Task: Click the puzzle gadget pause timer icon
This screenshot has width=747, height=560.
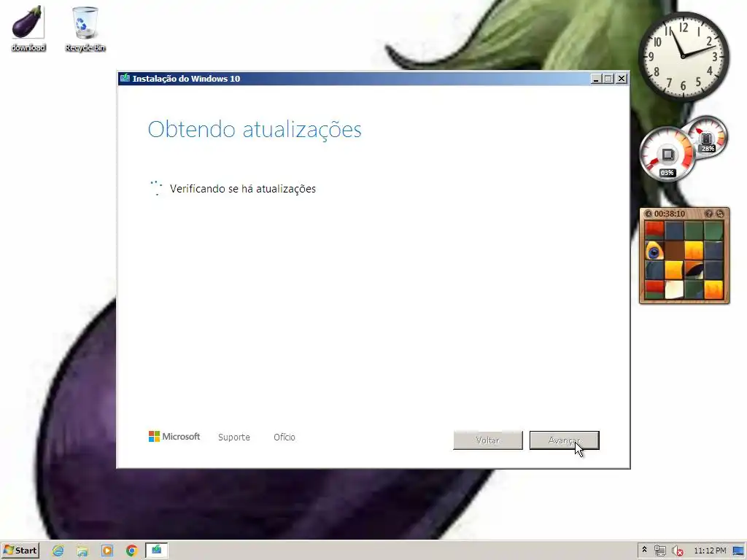Action: tap(648, 214)
